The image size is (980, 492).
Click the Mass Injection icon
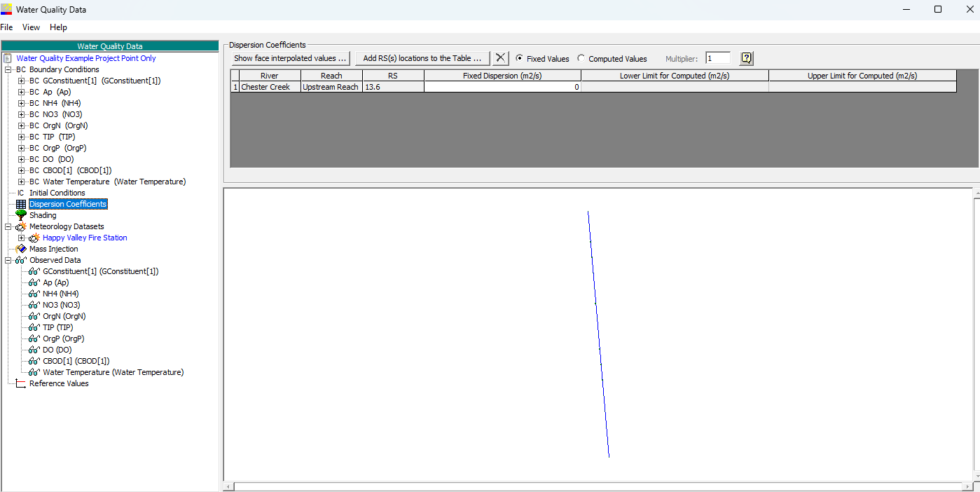pyautogui.click(x=21, y=249)
